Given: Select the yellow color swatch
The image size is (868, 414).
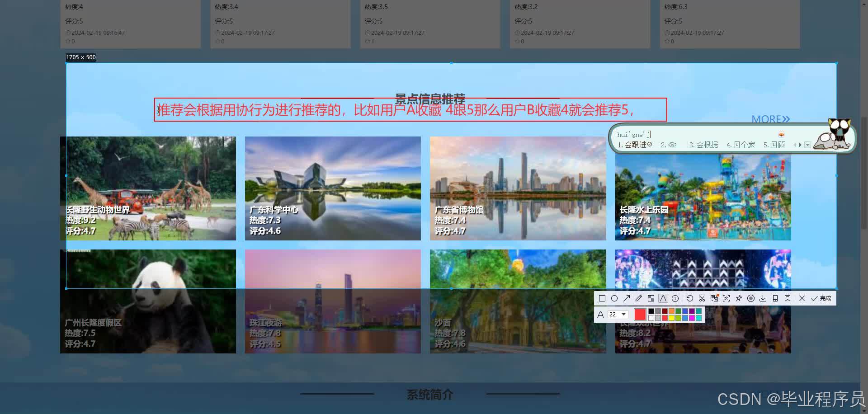Looking at the screenshot, I should 671,318.
